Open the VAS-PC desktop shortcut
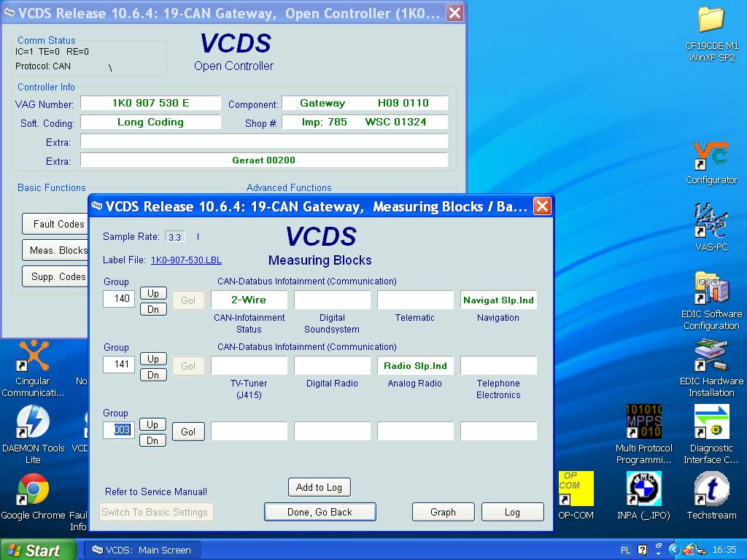Image resolution: width=747 pixels, height=560 pixels. (x=711, y=227)
